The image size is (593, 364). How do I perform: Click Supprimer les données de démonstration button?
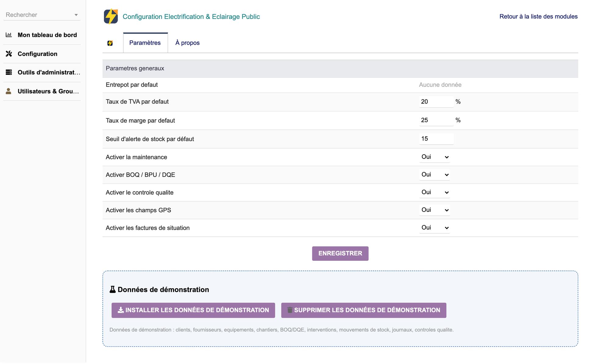point(364,310)
